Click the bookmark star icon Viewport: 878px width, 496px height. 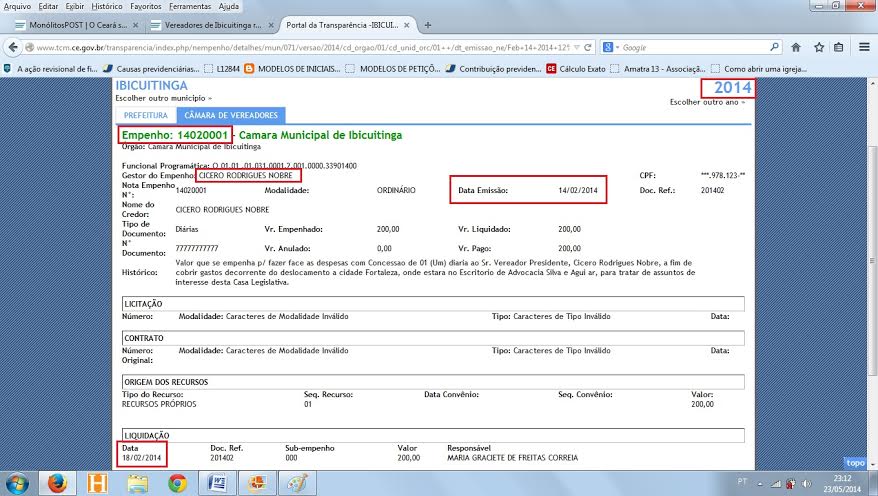(x=819, y=47)
